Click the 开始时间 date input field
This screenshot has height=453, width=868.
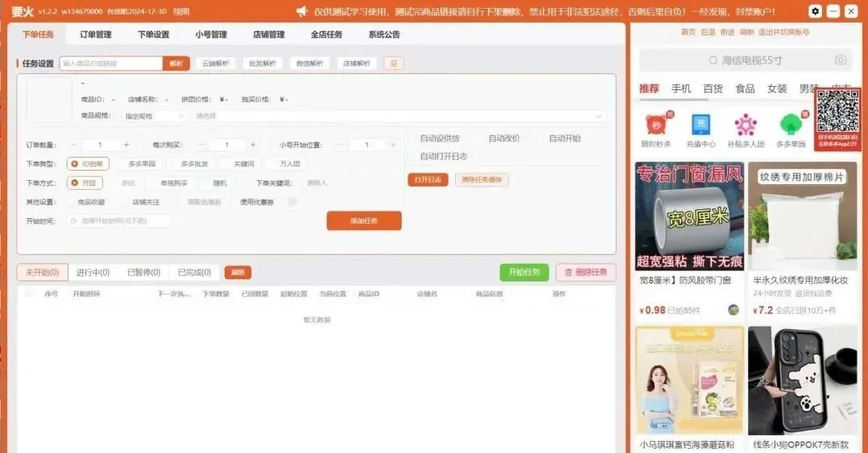[x=119, y=220]
